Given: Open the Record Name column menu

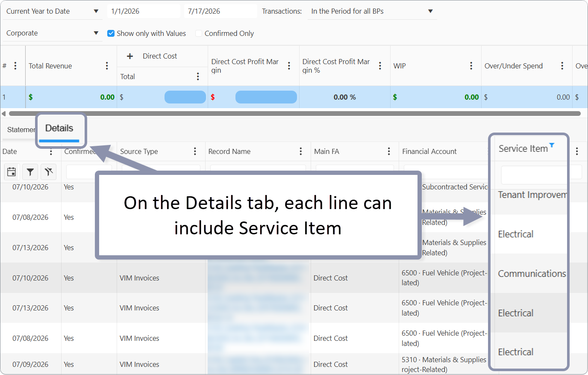Looking at the screenshot, I should tap(301, 151).
